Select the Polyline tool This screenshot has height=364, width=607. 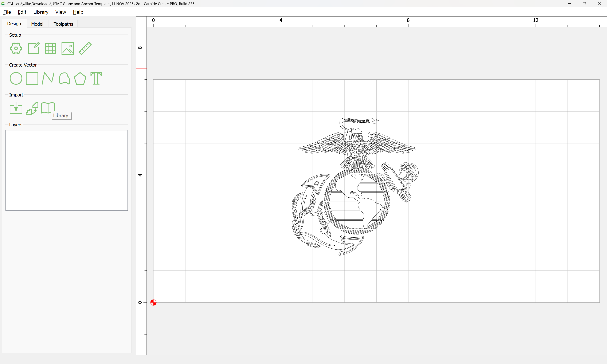tap(48, 79)
